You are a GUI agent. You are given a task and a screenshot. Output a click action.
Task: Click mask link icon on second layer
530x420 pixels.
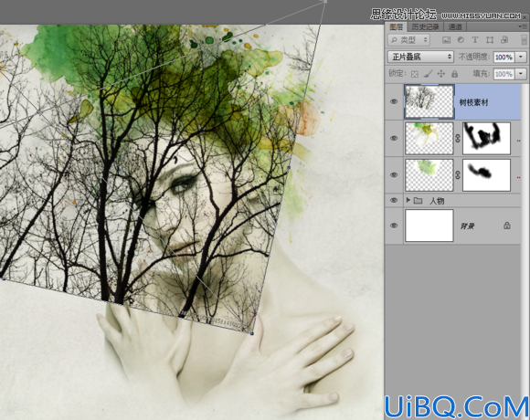[x=458, y=139]
